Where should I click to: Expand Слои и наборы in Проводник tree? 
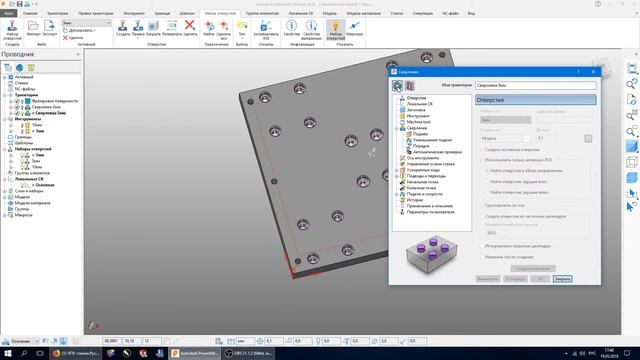pos(5,191)
